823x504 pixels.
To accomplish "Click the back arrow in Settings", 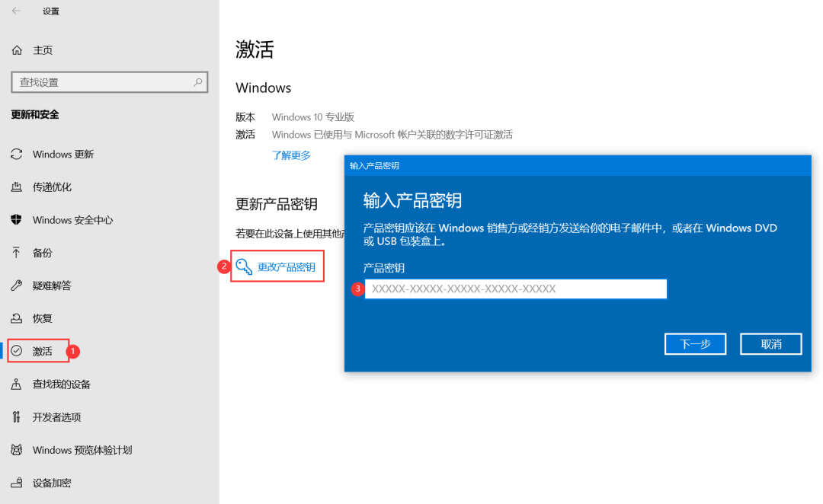I will pyautogui.click(x=16, y=11).
